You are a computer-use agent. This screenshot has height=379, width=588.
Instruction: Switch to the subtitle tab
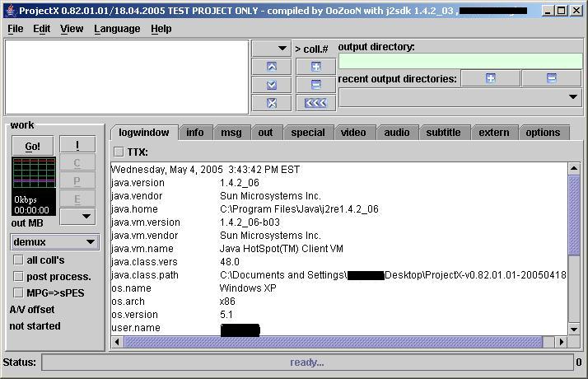click(443, 133)
